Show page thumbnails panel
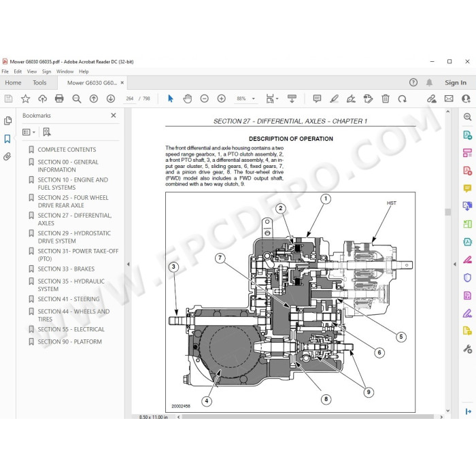Viewport: 476px width, 476px height. click(x=7, y=120)
